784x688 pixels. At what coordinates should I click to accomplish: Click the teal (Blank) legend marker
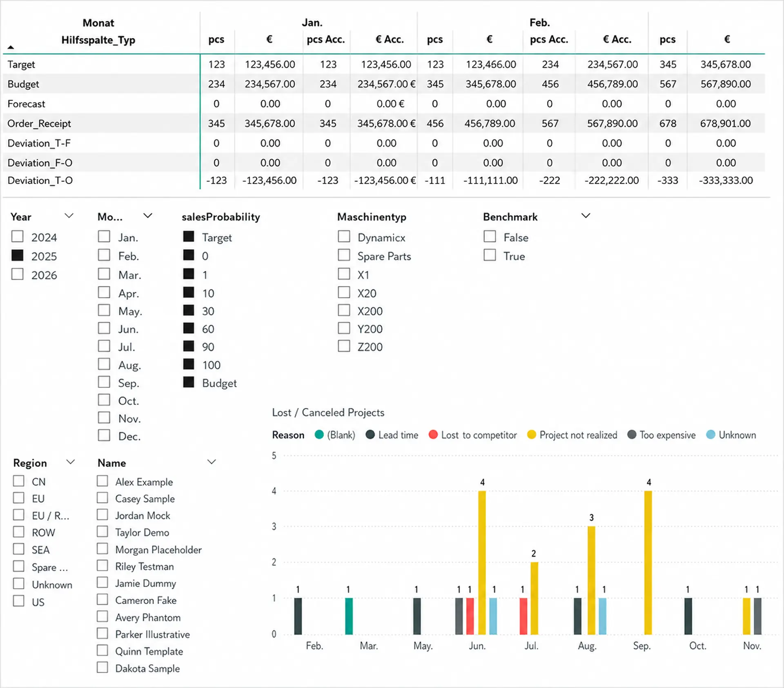click(x=319, y=435)
